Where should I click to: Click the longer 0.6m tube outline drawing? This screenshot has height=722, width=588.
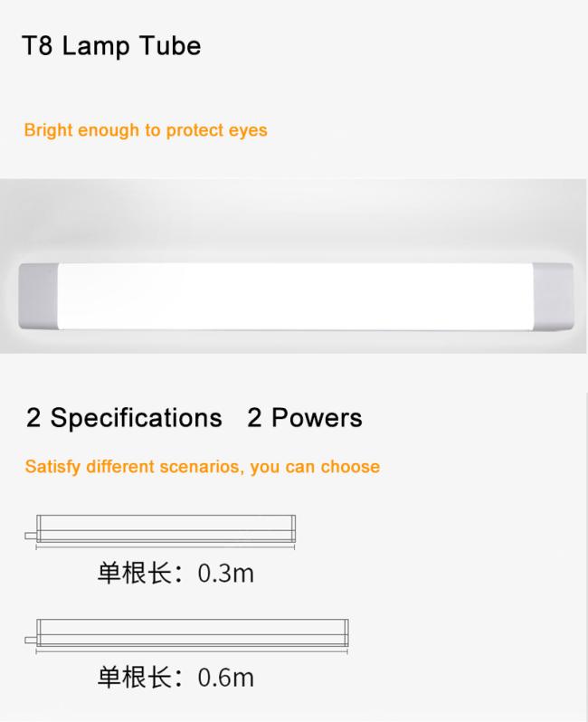click(193, 632)
